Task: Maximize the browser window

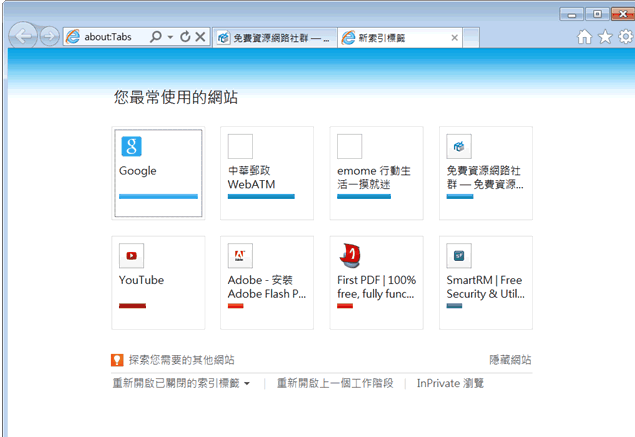Action: click(x=597, y=15)
